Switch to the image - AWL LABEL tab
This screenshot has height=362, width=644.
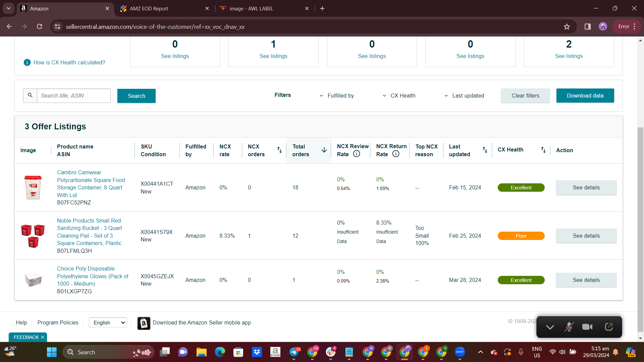(263, 8)
